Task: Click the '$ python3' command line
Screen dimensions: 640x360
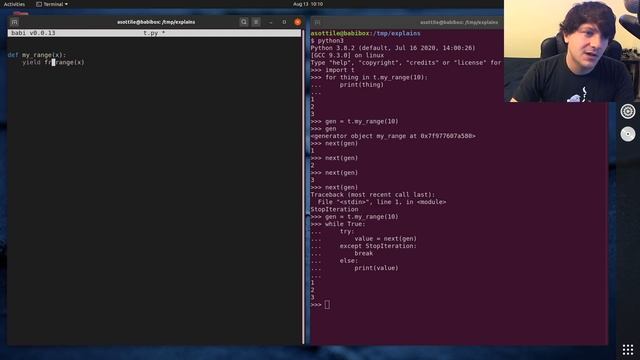Action: pos(327,41)
